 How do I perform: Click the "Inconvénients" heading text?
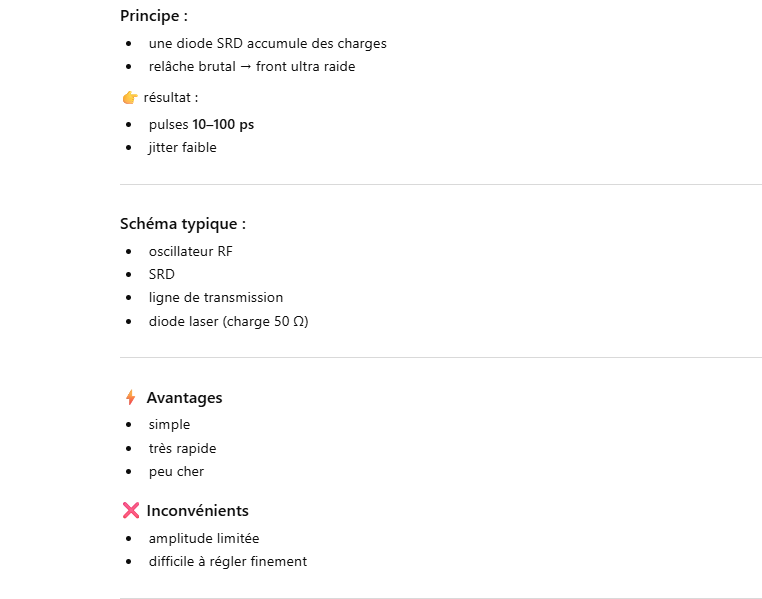click(x=197, y=511)
